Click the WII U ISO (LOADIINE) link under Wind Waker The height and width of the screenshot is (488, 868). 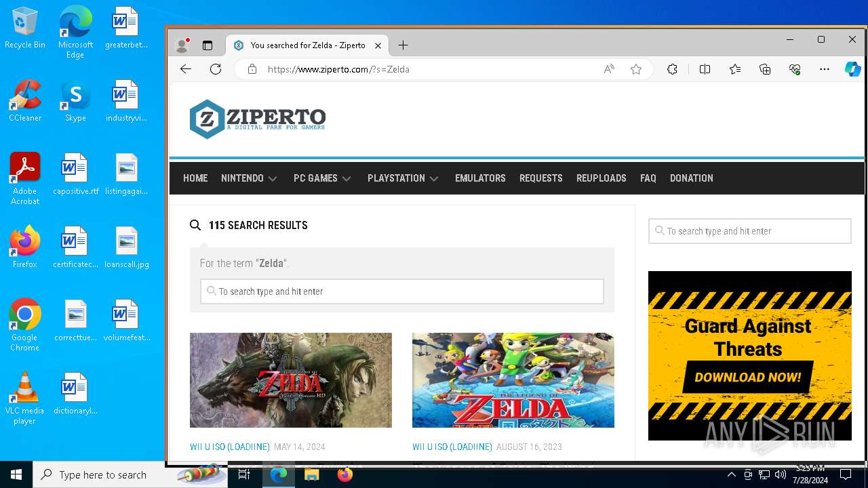click(452, 447)
